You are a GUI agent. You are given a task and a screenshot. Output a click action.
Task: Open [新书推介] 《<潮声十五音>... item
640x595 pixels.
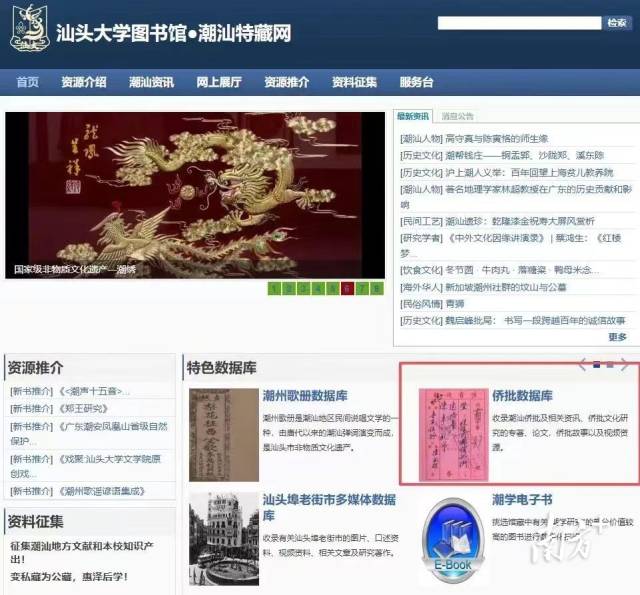(x=70, y=391)
